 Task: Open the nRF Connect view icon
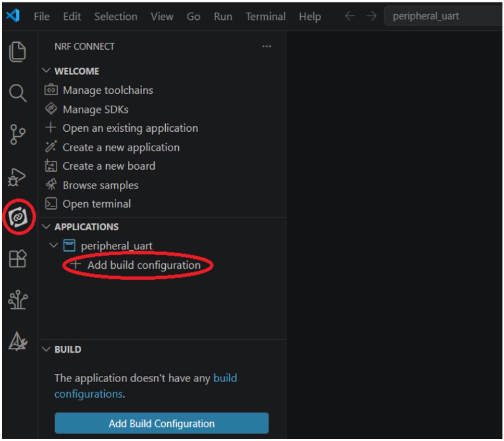[18, 217]
